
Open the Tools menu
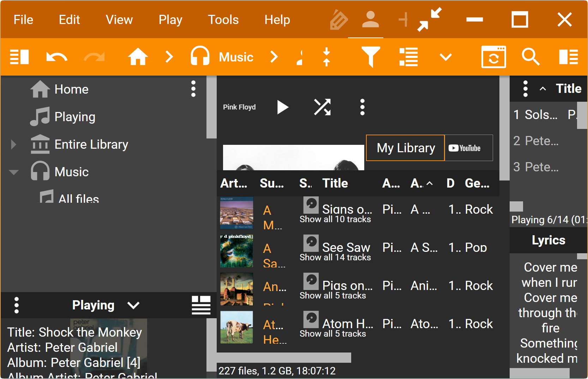(x=223, y=20)
